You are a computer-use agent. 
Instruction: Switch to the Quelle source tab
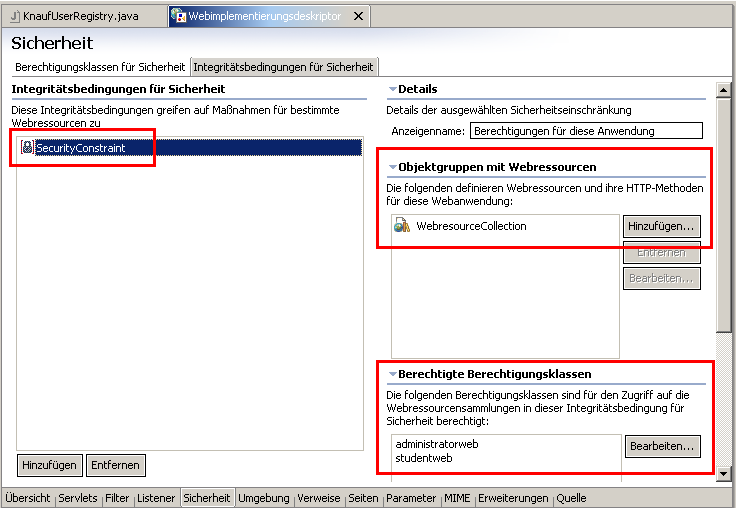(x=571, y=498)
